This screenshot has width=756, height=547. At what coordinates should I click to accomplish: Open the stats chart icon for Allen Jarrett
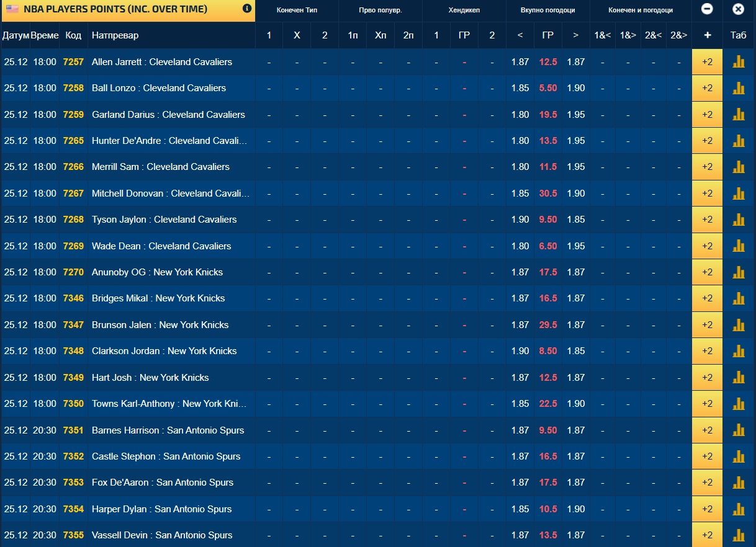click(739, 62)
